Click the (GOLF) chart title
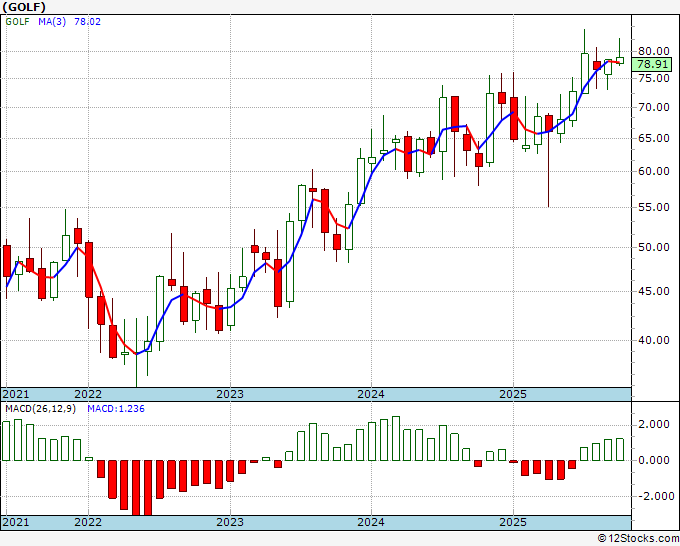The height and width of the screenshot is (546, 680). 23,7
